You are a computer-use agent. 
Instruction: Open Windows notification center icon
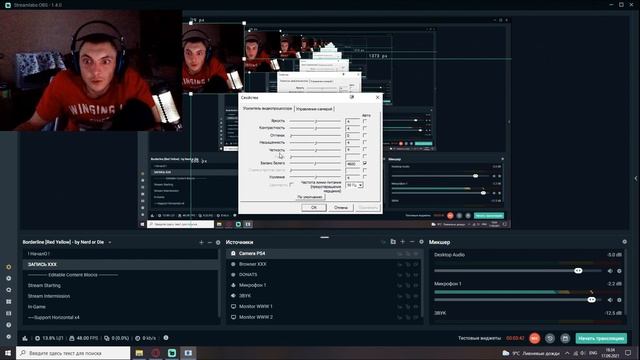[628, 353]
